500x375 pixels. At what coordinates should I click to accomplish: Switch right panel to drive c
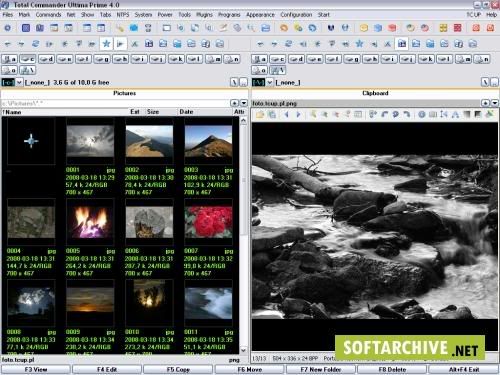point(278,59)
